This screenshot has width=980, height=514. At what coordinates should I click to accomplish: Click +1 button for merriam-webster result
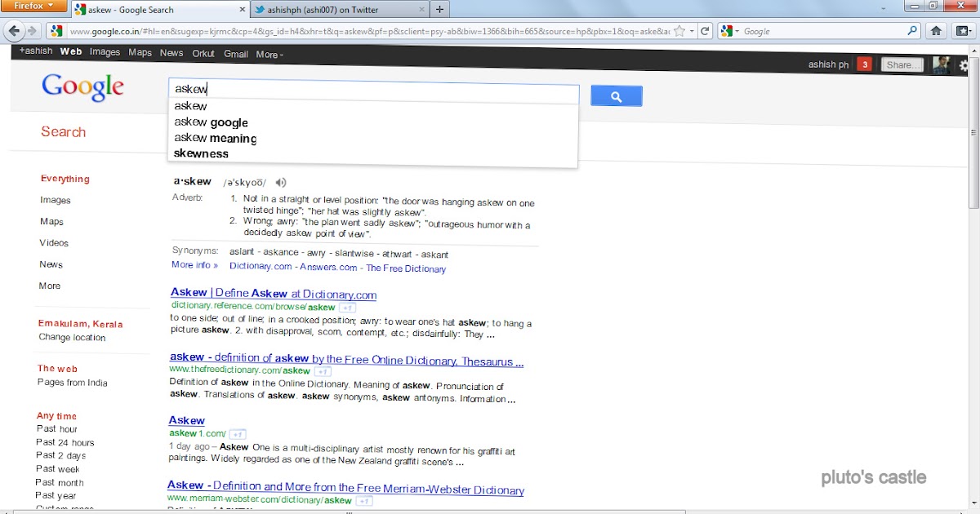click(364, 501)
